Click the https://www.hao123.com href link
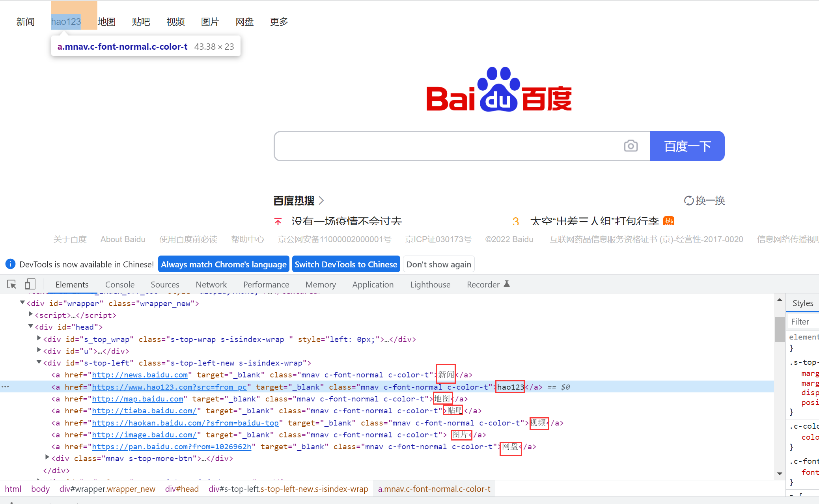819x504 pixels. coord(169,387)
